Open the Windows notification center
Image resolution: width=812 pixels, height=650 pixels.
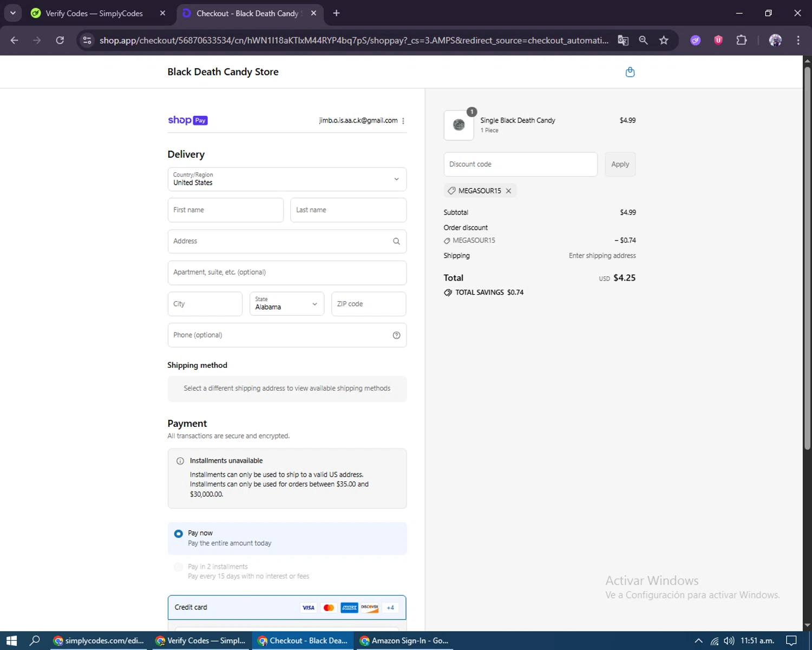791,641
